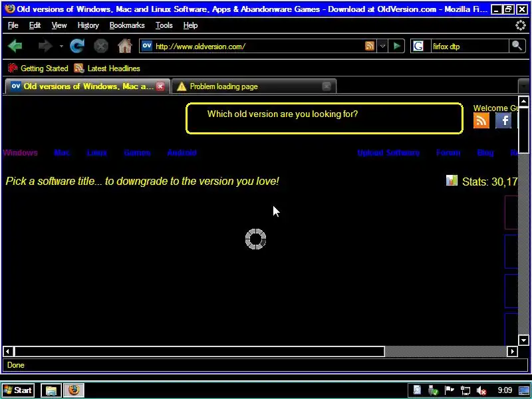Click the 9:09 system clock

(505, 390)
